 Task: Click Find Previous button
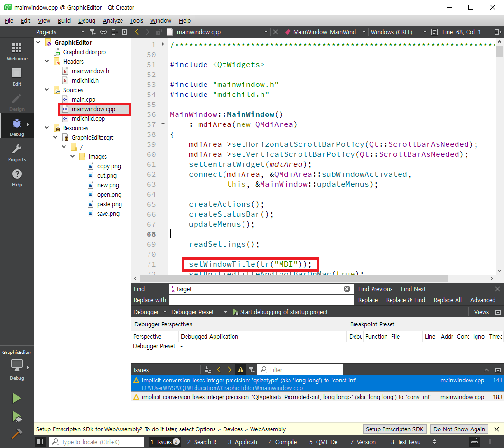tap(375, 289)
